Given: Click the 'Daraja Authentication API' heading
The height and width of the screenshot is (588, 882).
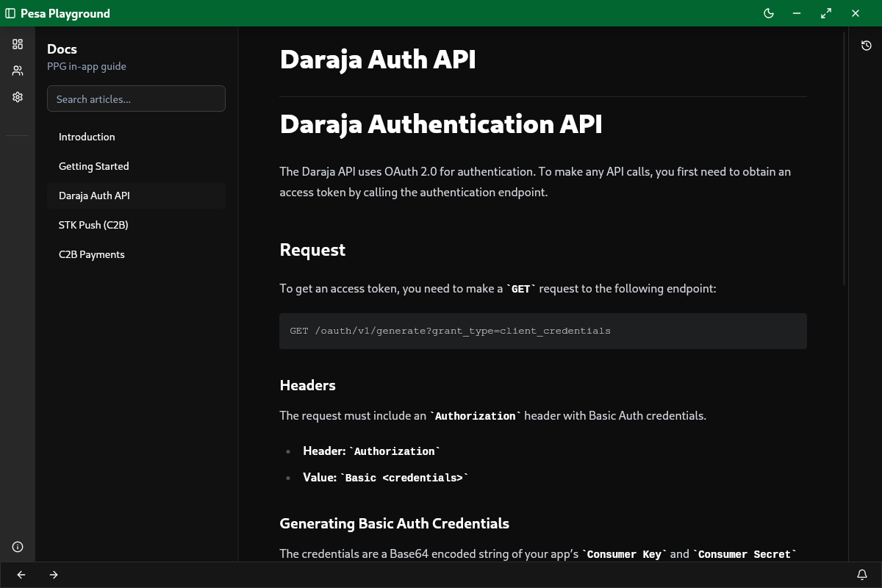Looking at the screenshot, I should tap(441, 123).
